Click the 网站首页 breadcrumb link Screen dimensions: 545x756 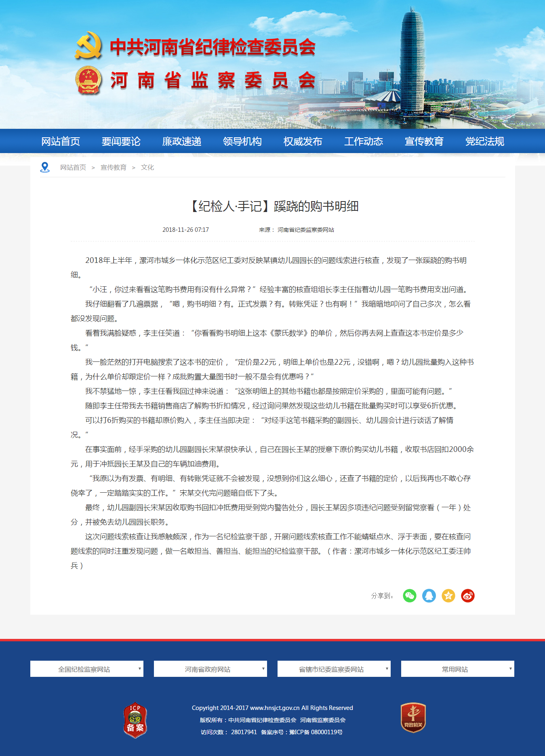[x=73, y=167]
